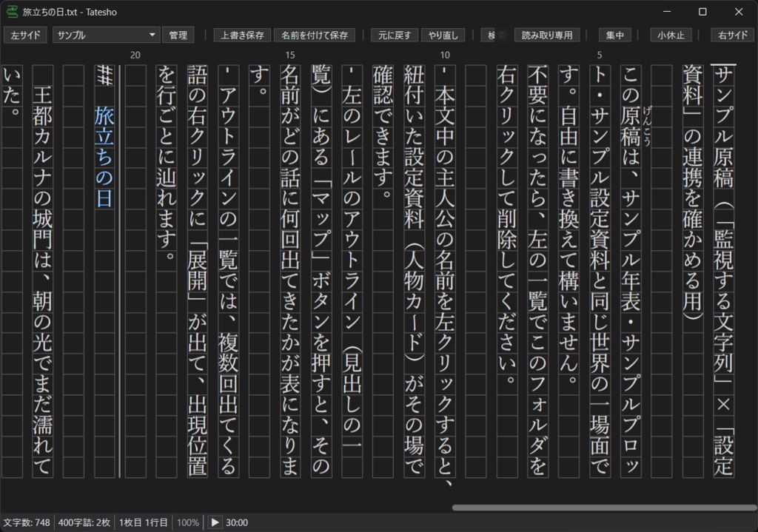Image resolution: width=758 pixels, height=532 pixels.
Task: Click column number 10 marker
Action: point(445,55)
